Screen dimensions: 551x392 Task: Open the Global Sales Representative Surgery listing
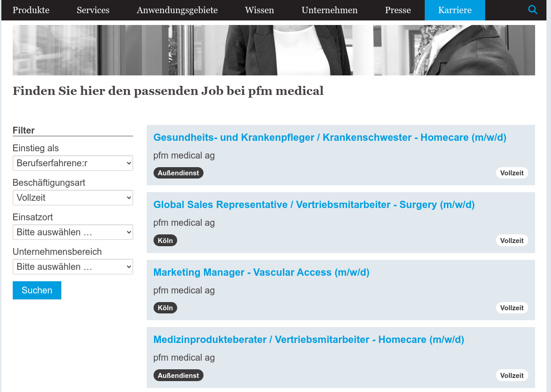[314, 204]
